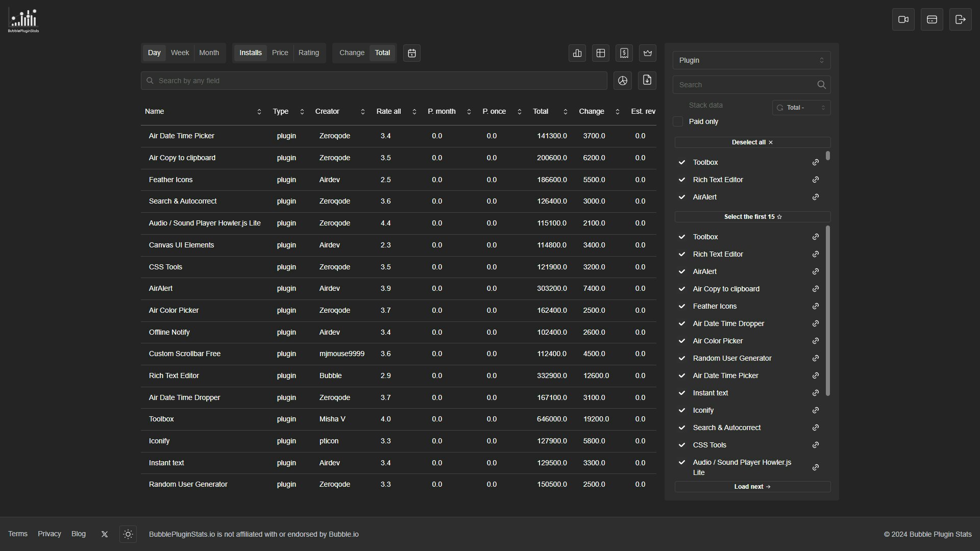Open the X (Twitter) link in footer
Image resolution: width=980 pixels, height=551 pixels.
(105, 534)
